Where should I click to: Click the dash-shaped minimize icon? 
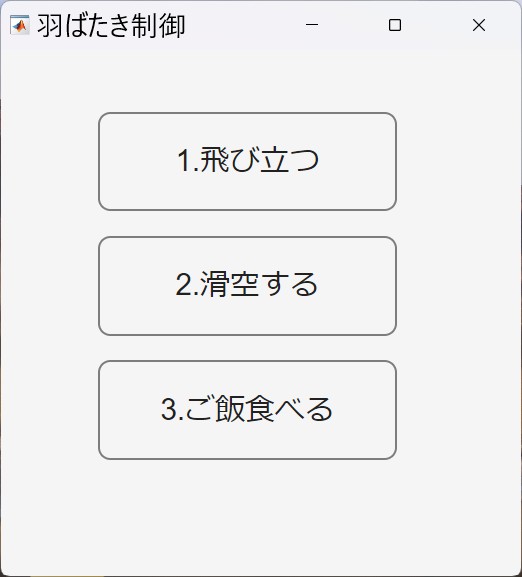pyautogui.click(x=312, y=25)
